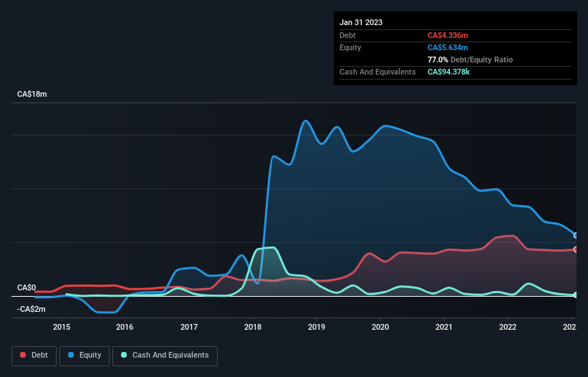Click the 2022 x-axis label
This screenshot has width=588, height=377.
coord(508,327)
